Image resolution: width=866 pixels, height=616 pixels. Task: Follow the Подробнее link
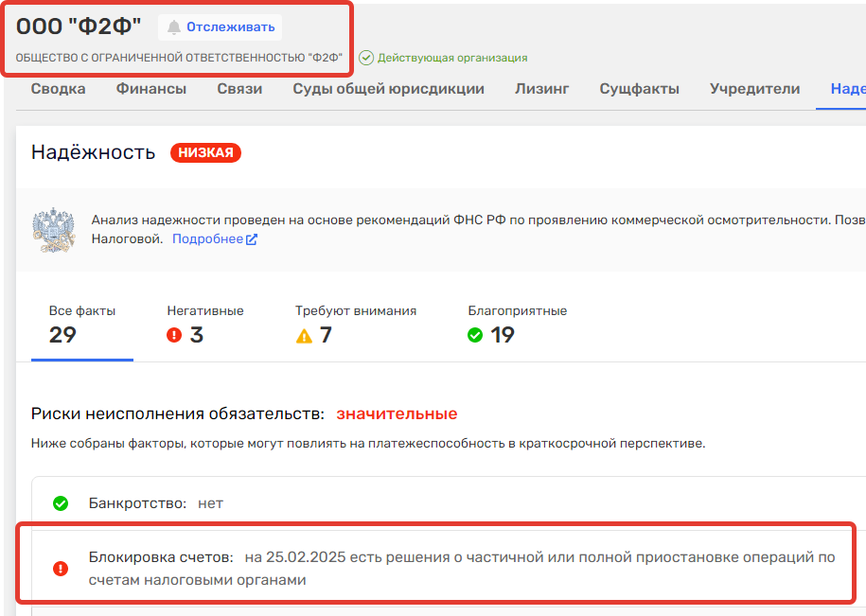pos(207,239)
